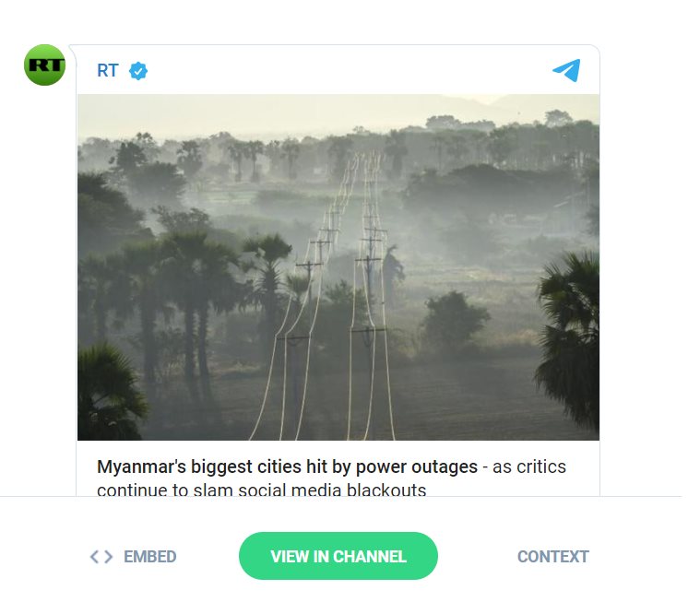Click the Context link
The height and width of the screenshot is (602, 700).
552,557
